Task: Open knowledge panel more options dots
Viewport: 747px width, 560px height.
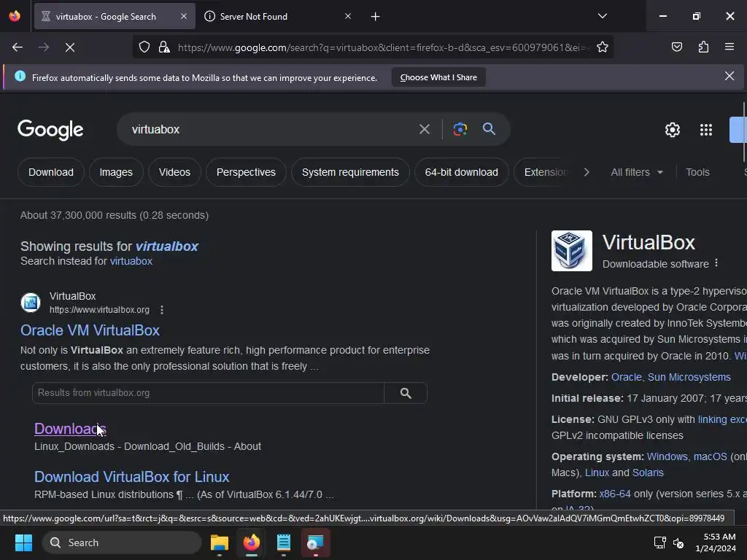Action: (716, 263)
